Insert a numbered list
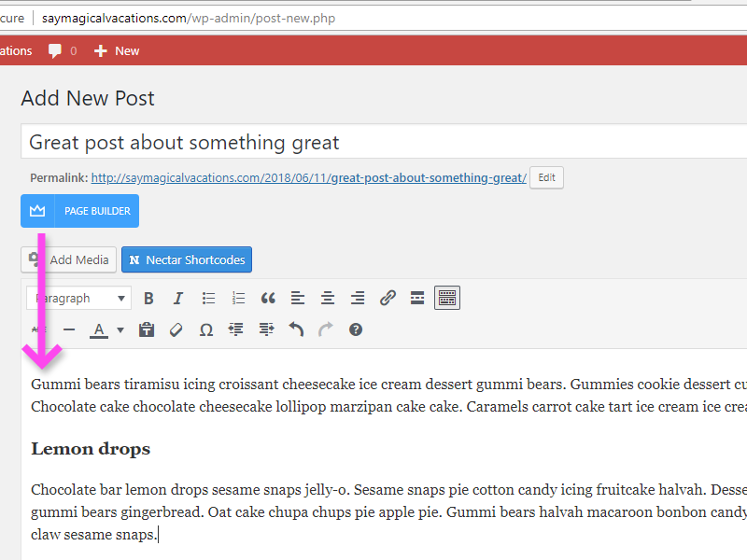 click(x=238, y=298)
